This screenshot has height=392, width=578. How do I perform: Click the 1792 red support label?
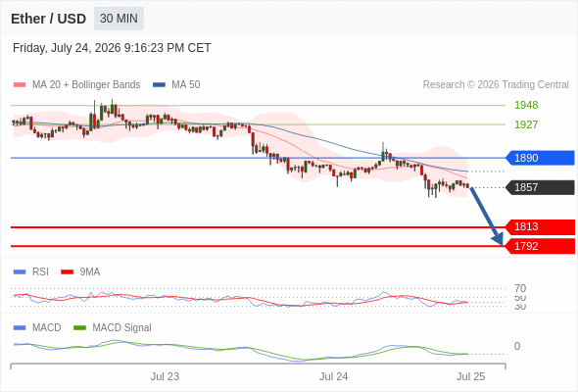coord(540,246)
